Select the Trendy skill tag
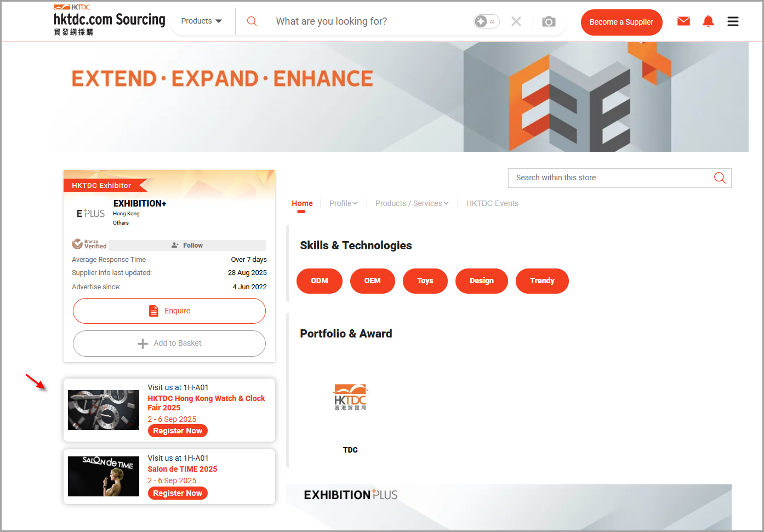The width and height of the screenshot is (764, 532). [x=542, y=281]
